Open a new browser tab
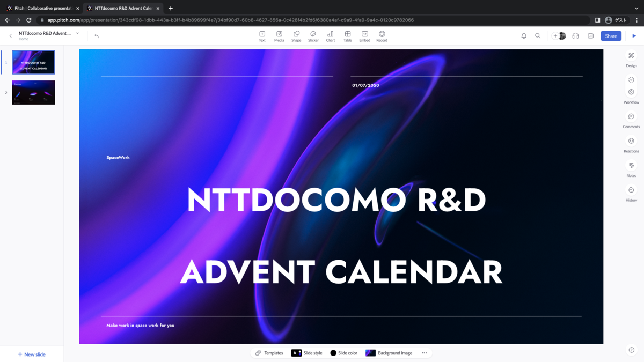 [x=171, y=8]
